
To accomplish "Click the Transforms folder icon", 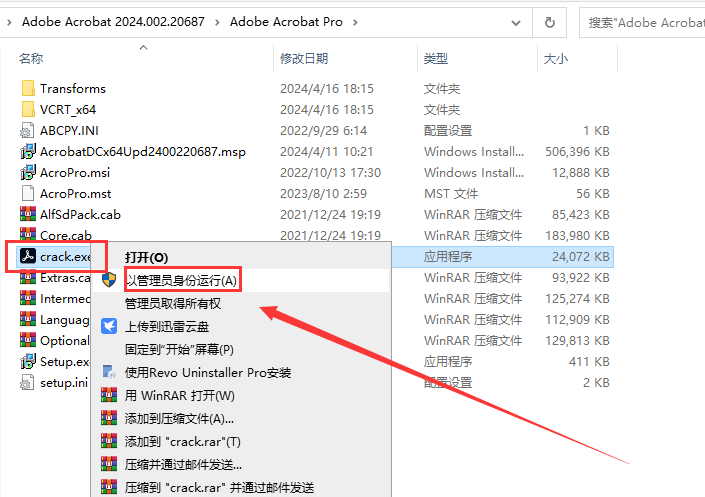I will point(28,88).
